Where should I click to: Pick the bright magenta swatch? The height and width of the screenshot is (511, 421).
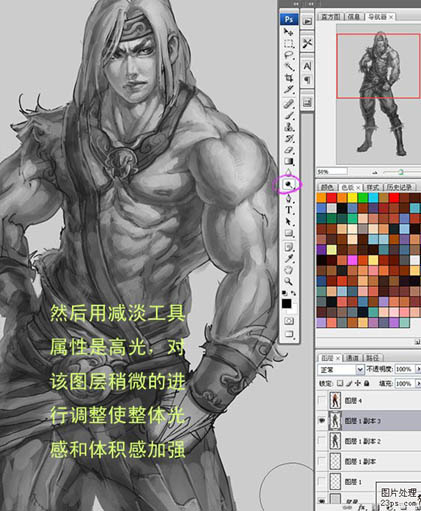click(353, 260)
